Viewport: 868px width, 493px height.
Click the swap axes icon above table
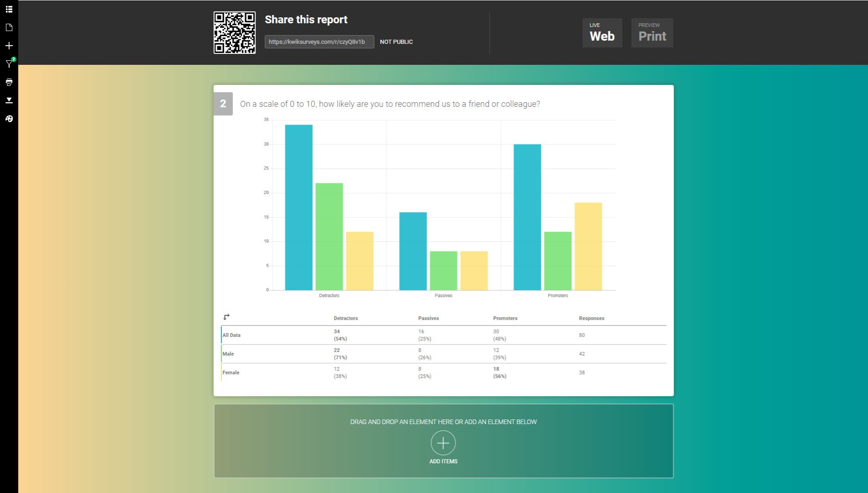point(226,317)
